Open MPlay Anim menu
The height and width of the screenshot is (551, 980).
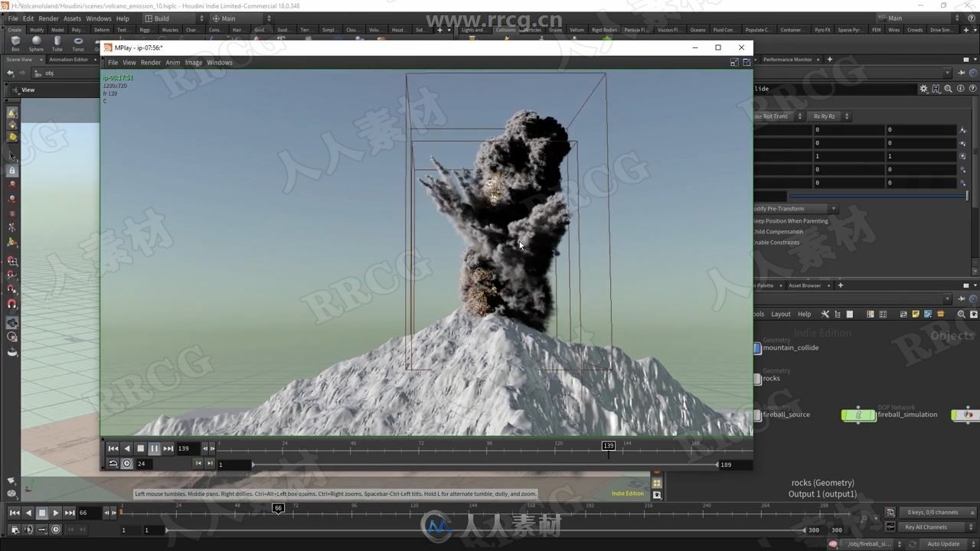point(173,63)
